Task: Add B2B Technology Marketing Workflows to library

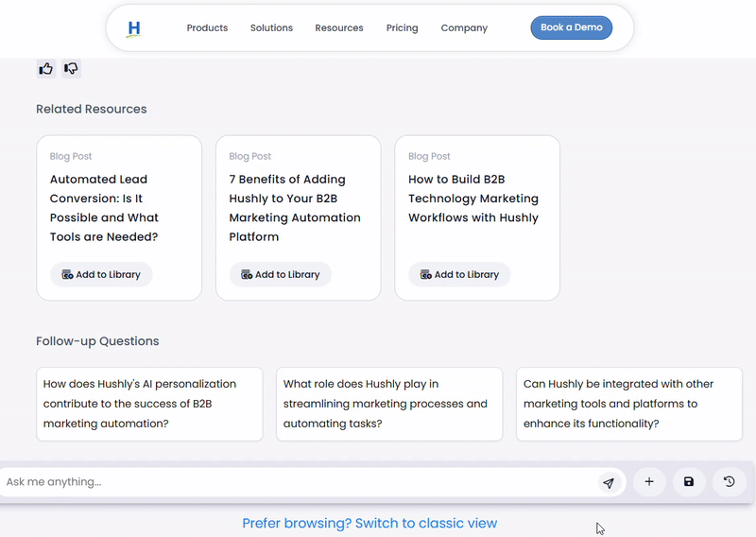Action: tap(459, 274)
